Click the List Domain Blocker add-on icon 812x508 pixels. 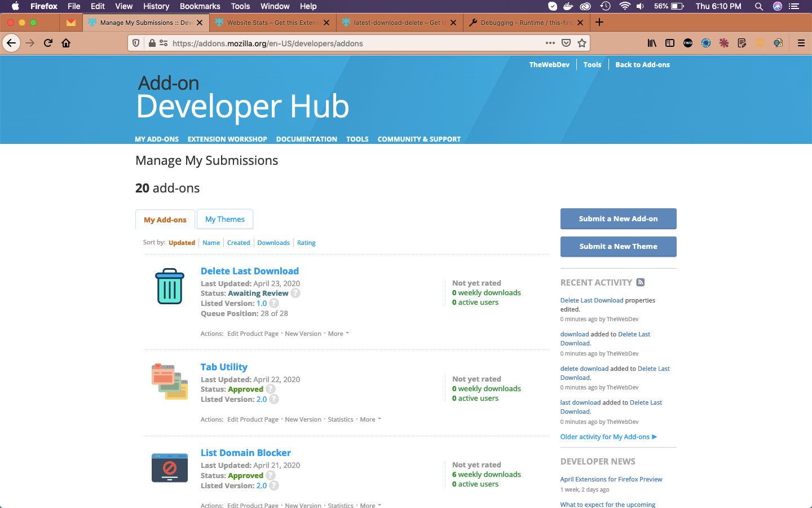tap(170, 467)
